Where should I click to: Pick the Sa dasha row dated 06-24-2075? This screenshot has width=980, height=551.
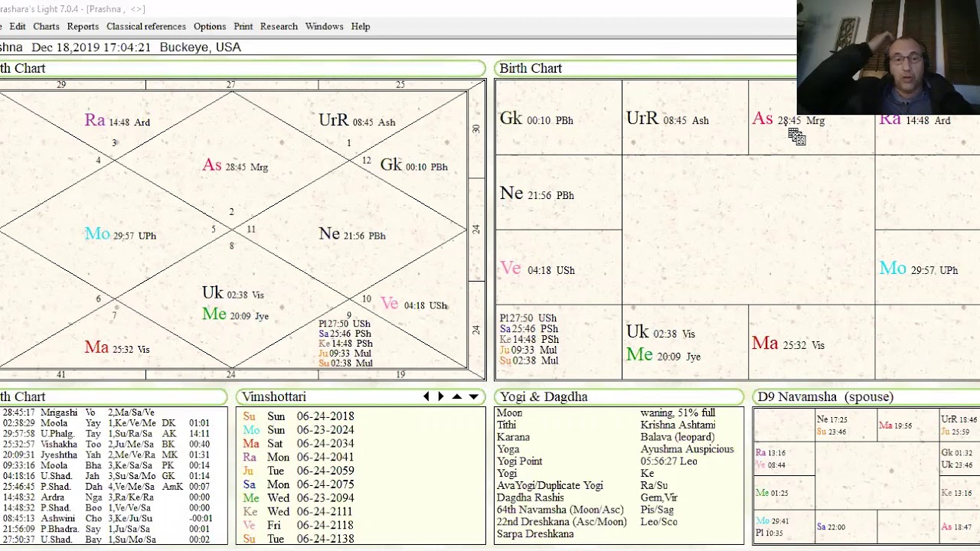pyautogui.click(x=299, y=484)
